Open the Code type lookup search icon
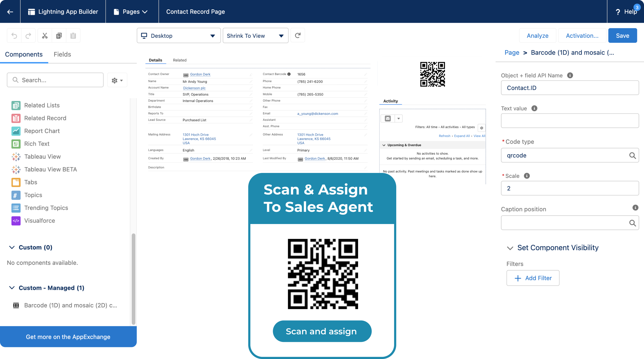Screen dimensions: 644x359 click(x=633, y=155)
